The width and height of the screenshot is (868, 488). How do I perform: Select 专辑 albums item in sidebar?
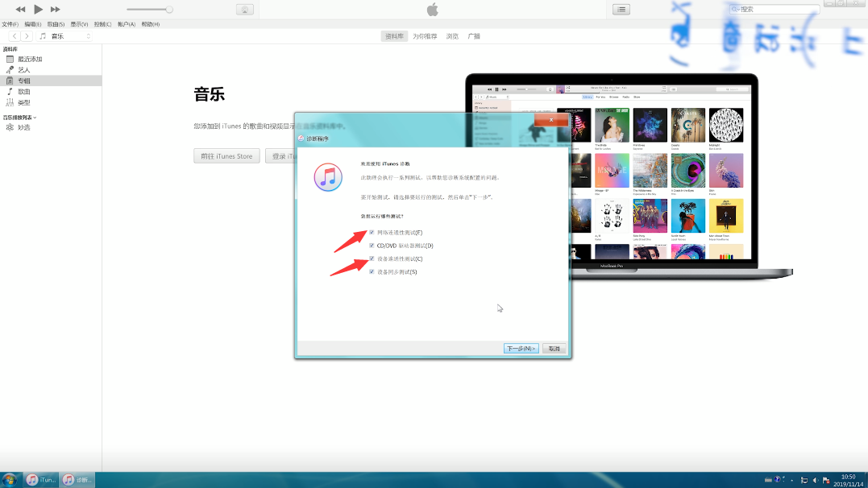coord(51,81)
